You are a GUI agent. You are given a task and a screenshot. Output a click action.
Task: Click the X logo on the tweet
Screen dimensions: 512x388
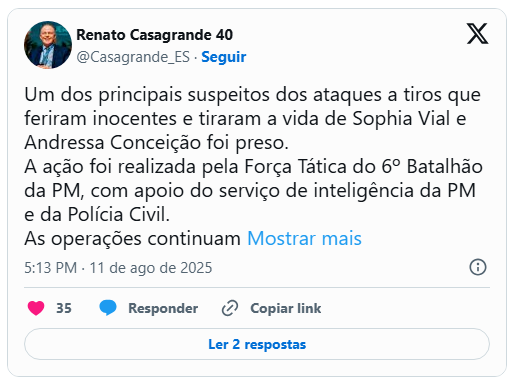pos(477,33)
